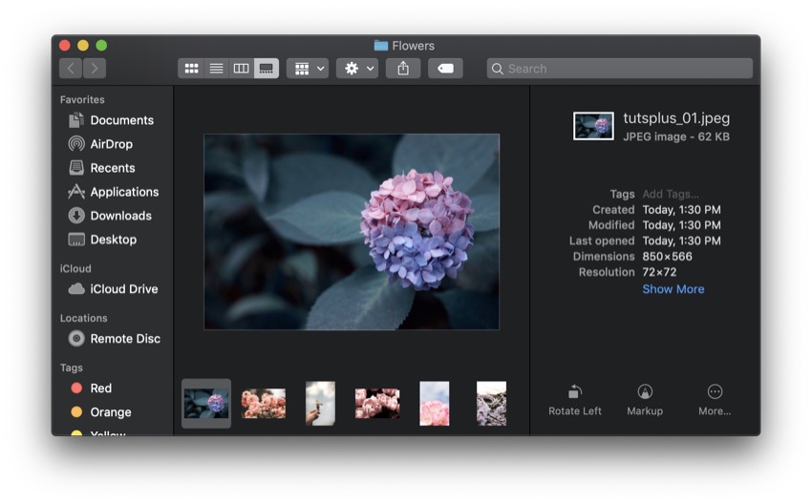
Task: Click Add Tags field in preview
Action: pyautogui.click(x=671, y=194)
